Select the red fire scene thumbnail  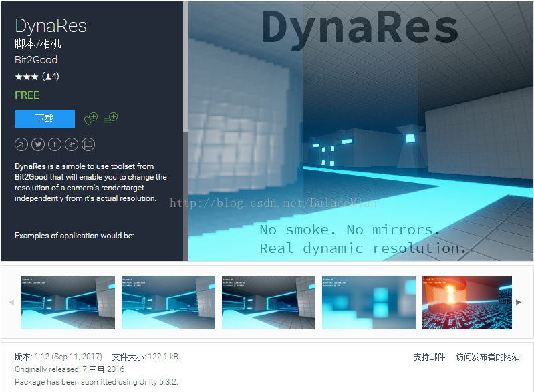(467, 303)
